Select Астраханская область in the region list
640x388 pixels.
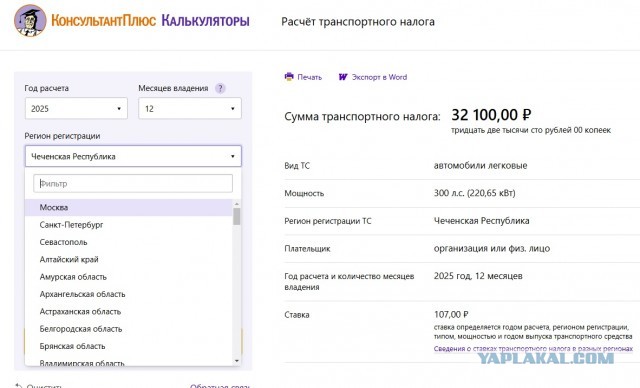click(x=129, y=312)
